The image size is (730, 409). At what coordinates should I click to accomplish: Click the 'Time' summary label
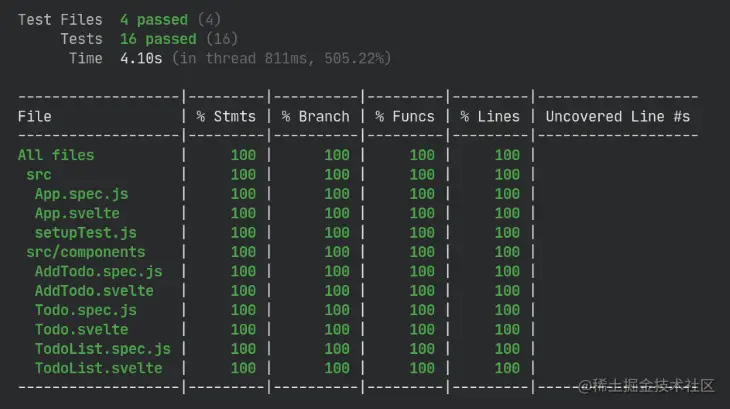(86, 58)
